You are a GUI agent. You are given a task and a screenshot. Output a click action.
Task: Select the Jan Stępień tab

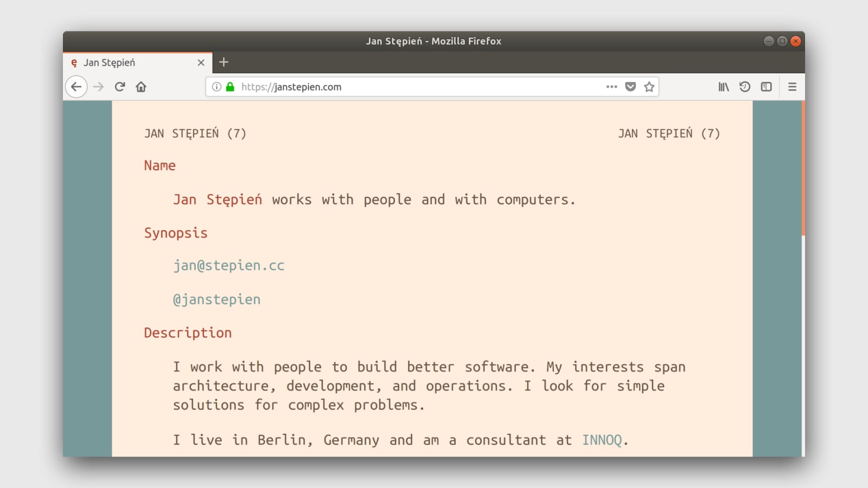click(x=138, y=63)
